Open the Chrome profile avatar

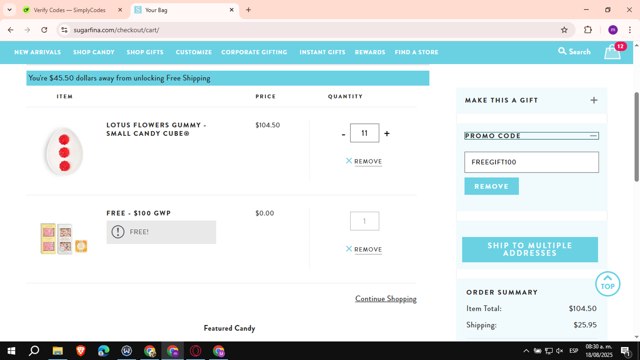(613, 30)
